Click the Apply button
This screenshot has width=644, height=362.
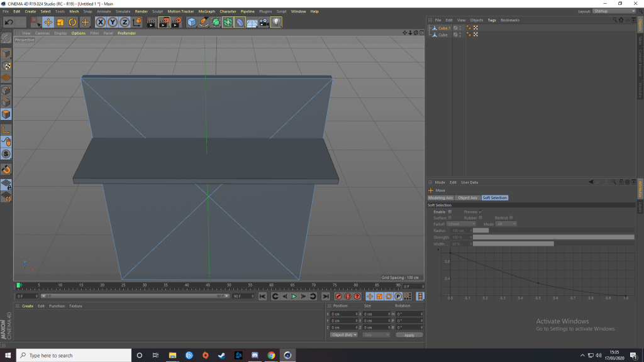click(409, 335)
